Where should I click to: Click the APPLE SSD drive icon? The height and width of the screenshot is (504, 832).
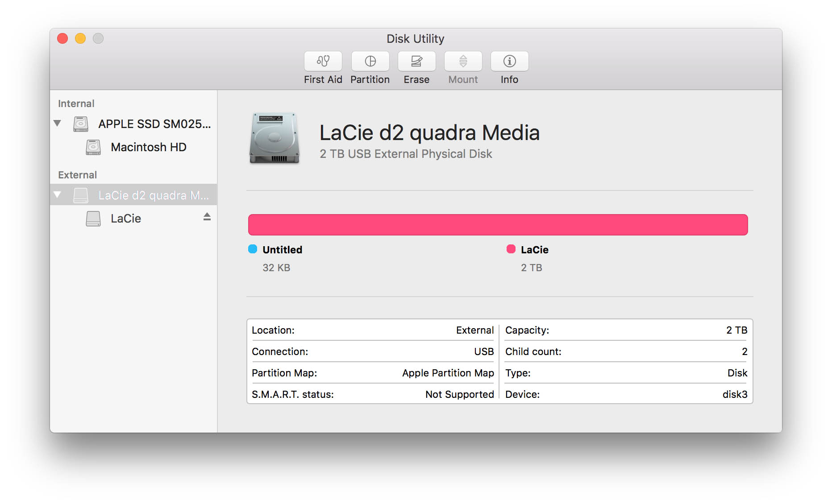pyautogui.click(x=81, y=124)
